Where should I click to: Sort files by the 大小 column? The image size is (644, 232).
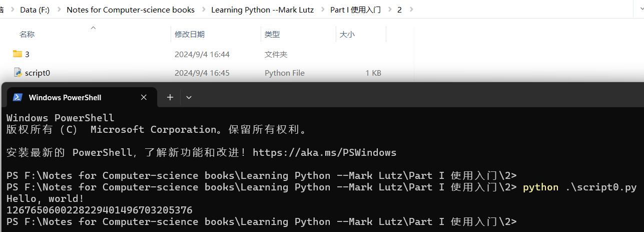coord(347,35)
